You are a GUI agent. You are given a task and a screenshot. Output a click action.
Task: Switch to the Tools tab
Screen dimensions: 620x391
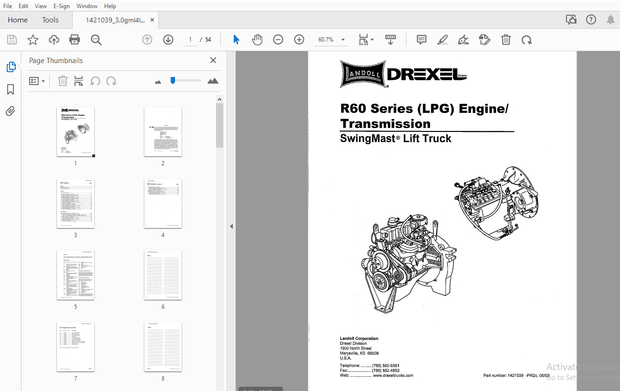[50, 20]
